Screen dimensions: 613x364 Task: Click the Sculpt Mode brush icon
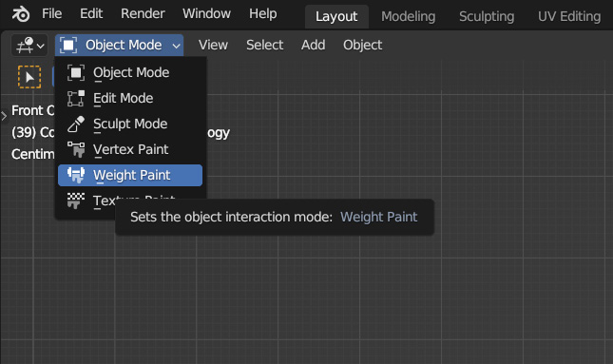click(76, 124)
